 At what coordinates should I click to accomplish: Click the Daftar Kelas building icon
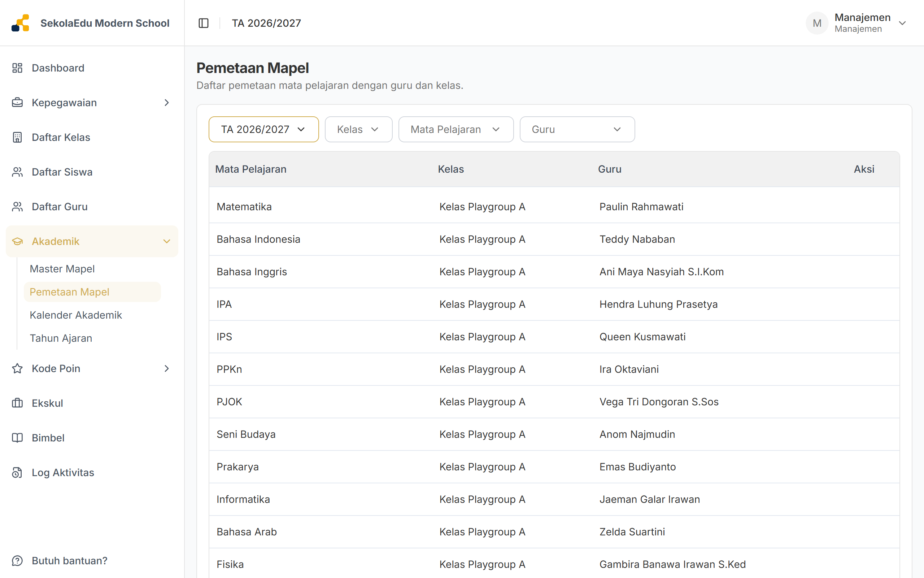[17, 137]
